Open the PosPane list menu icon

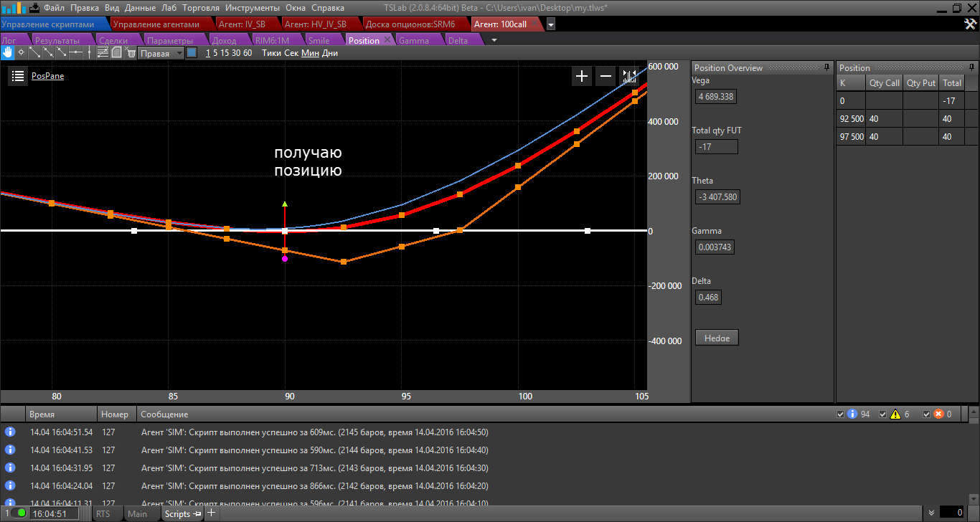18,76
